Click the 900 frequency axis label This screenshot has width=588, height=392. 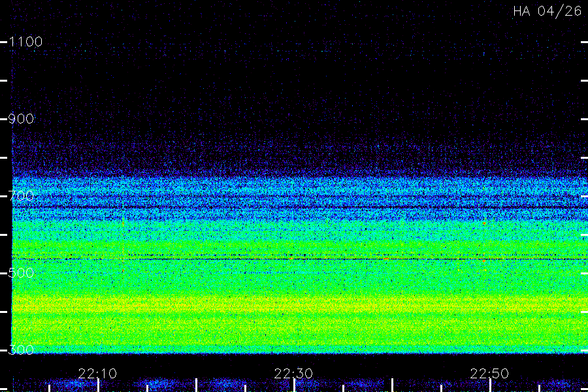tap(21, 119)
